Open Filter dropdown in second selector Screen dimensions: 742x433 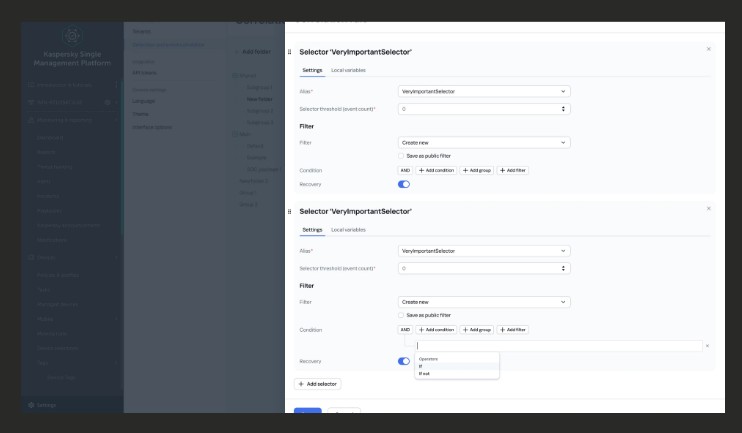pyautogui.click(x=483, y=301)
